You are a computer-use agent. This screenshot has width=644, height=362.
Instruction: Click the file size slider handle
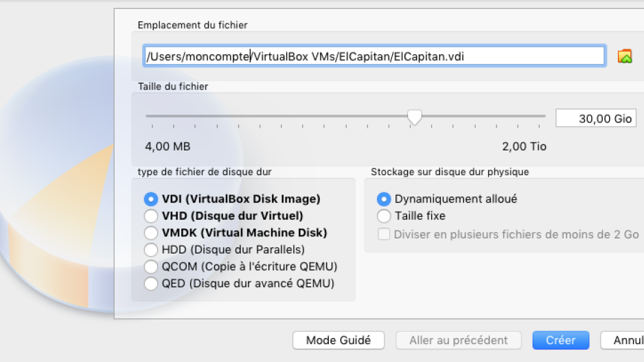coord(415,117)
